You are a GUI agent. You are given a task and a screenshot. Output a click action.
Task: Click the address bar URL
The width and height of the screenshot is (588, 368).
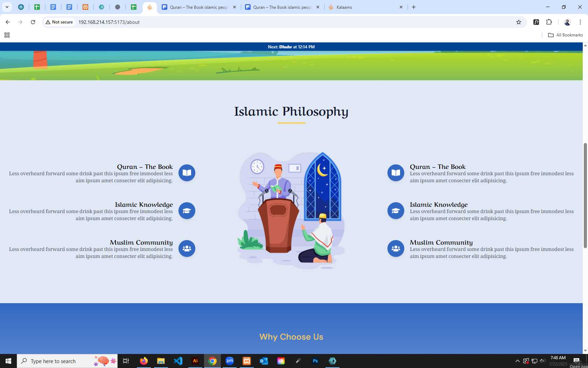pyautogui.click(x=109, y=22)
